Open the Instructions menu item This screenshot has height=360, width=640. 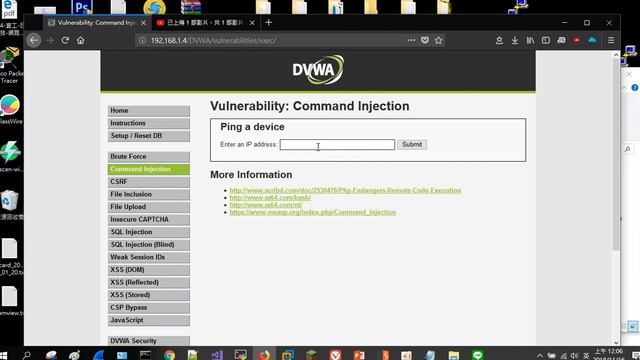pos(149,123)
